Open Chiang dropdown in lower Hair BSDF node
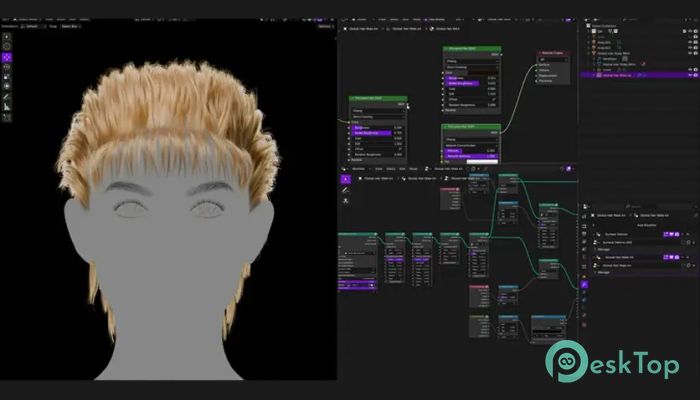The image size is (700, 400). pos(471,139)
